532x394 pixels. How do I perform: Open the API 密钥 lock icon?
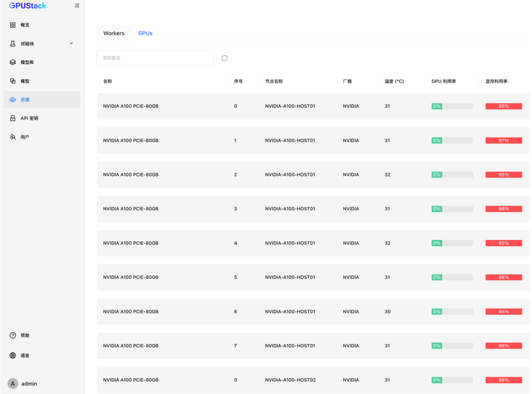coord(13,119)
